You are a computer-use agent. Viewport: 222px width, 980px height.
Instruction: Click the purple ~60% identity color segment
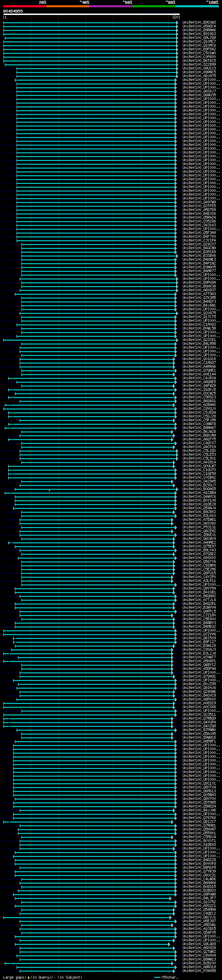pyautogui.click(x=111, y=6)
